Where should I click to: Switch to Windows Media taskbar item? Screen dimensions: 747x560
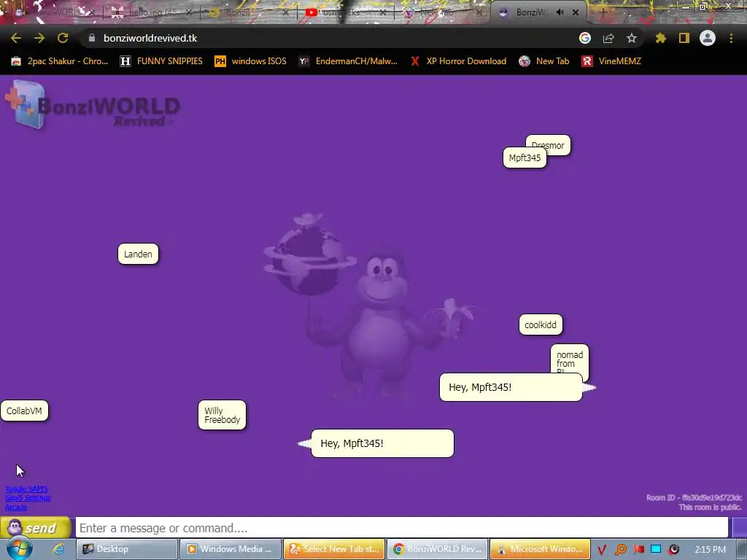pos(230,549)
